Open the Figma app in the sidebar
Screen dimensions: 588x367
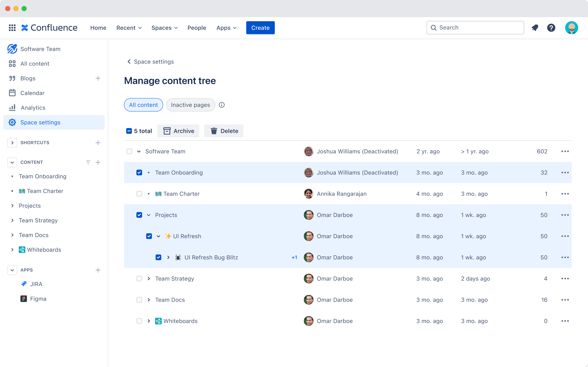click(38, 298)
